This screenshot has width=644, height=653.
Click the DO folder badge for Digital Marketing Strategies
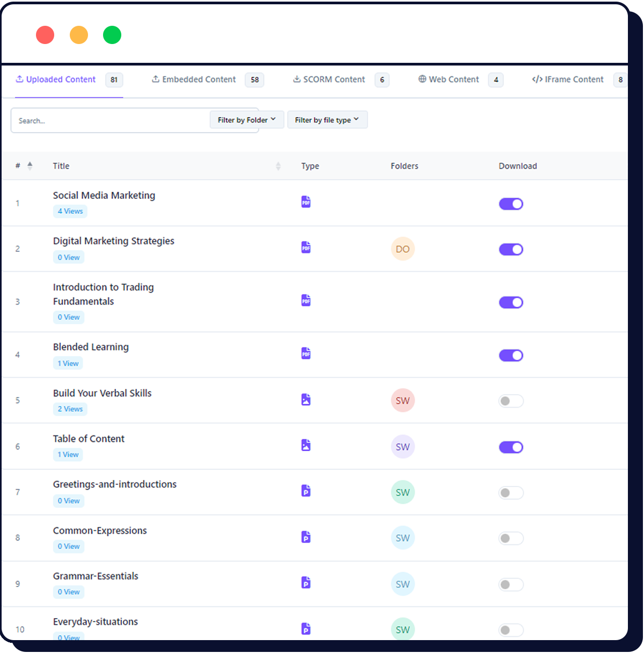point(402,249)
